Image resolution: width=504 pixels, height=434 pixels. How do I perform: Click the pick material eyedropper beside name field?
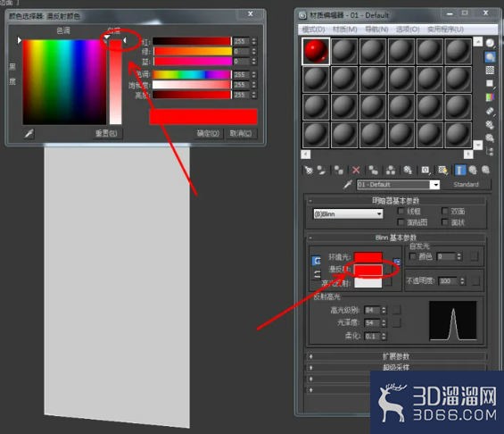point(348,184)
